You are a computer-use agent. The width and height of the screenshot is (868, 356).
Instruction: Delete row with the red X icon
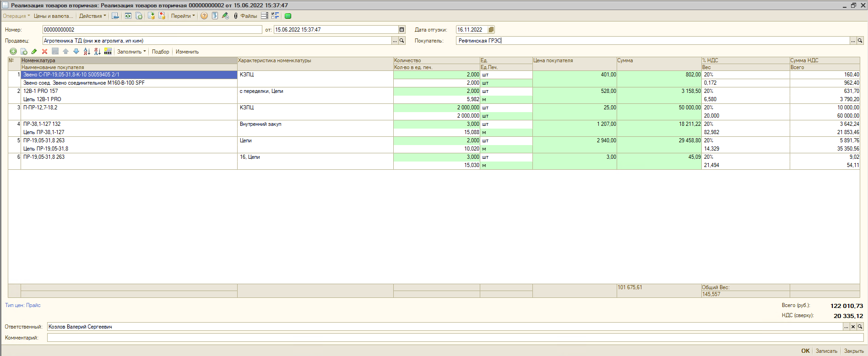pyautogui.click(x=45, y=52)
